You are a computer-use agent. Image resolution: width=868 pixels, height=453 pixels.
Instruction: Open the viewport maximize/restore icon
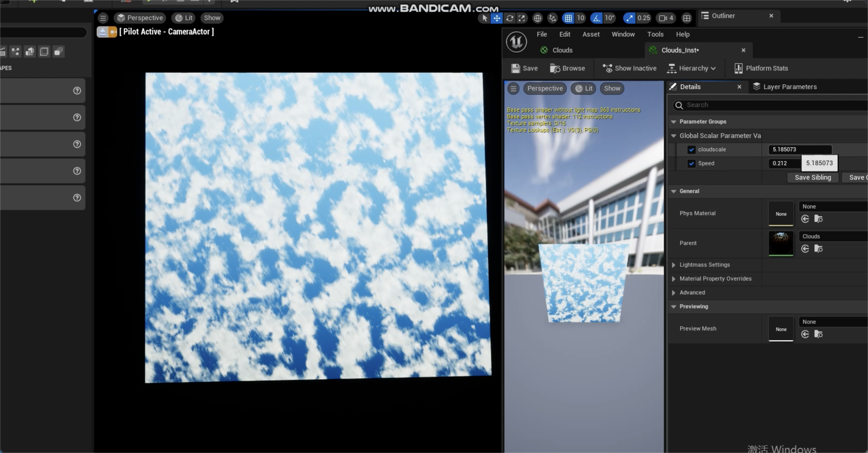click(522, 18)
